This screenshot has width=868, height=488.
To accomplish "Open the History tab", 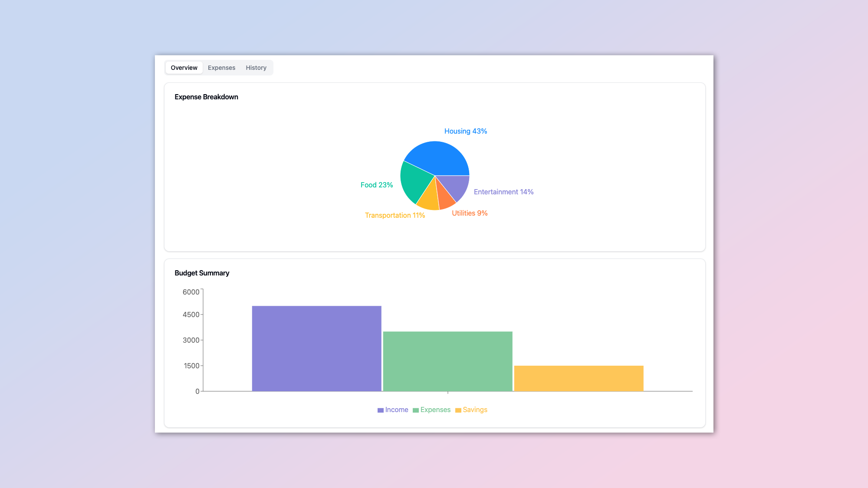I will tap(256, 68).
